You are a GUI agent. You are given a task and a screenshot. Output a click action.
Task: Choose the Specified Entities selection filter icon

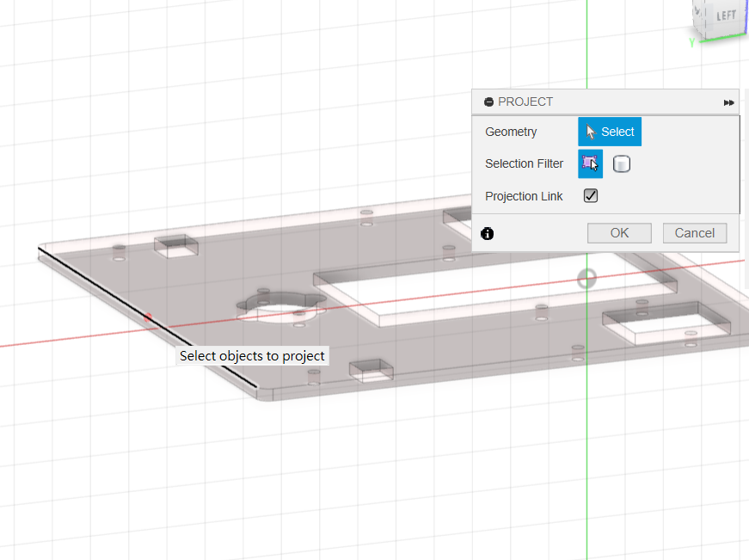pyautogui.click(x=590, y=163)
